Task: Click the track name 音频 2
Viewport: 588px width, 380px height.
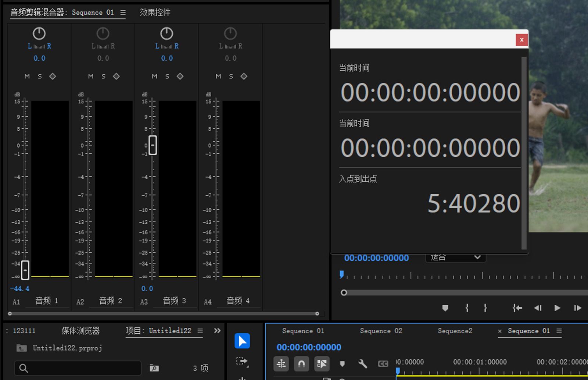Action: tap(111, 301)
